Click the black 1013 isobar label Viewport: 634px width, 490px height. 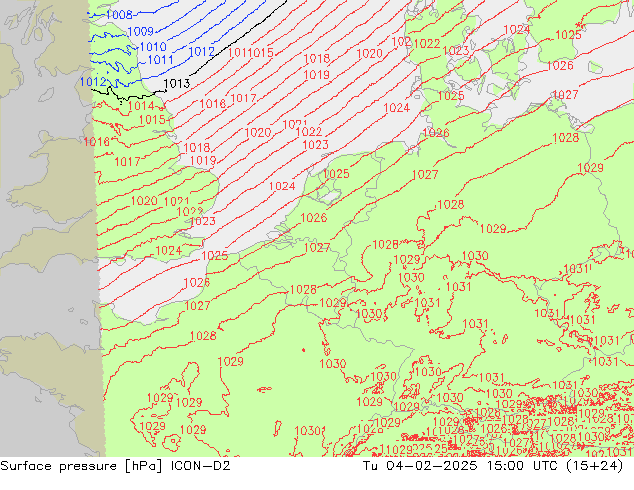click(x=177, y=84)
